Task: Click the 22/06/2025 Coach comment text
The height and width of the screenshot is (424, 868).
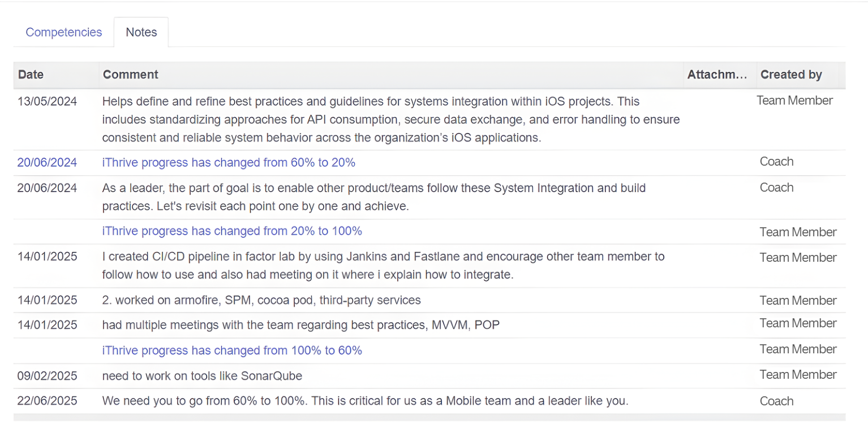Action: [x=365, y=401]
